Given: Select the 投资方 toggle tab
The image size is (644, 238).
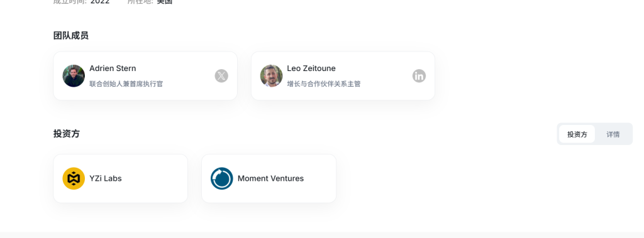Looking at the screenshot, I should click(x=577, y=134).
